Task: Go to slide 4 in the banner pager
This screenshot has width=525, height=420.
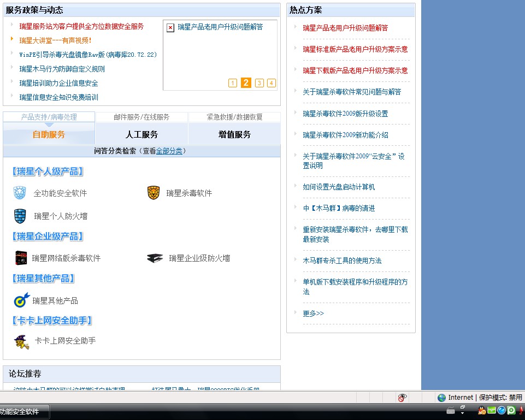Action: click(x=272, y=83)
